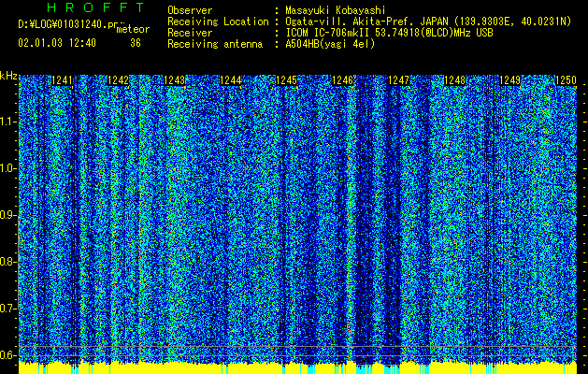Click the 1.0 frequency axis label
This screenshot has height=374, width=588.
(x=7, y=168)
